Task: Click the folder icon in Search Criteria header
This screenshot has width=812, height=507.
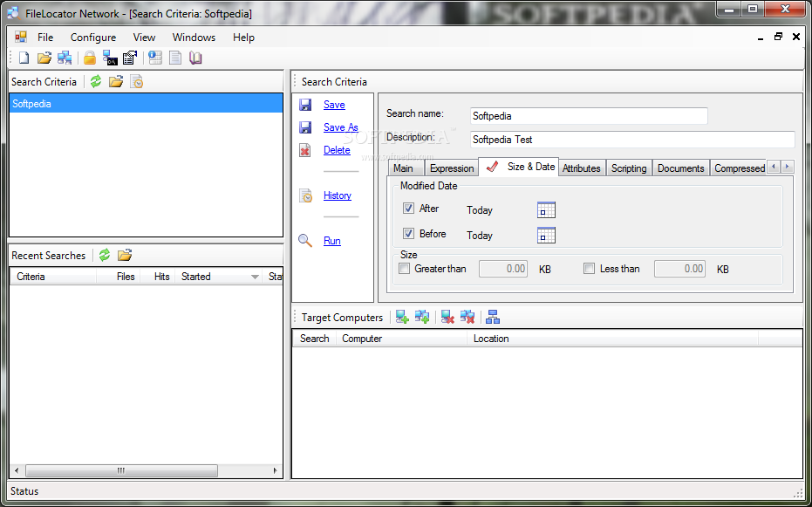Action: click(116, 81)
